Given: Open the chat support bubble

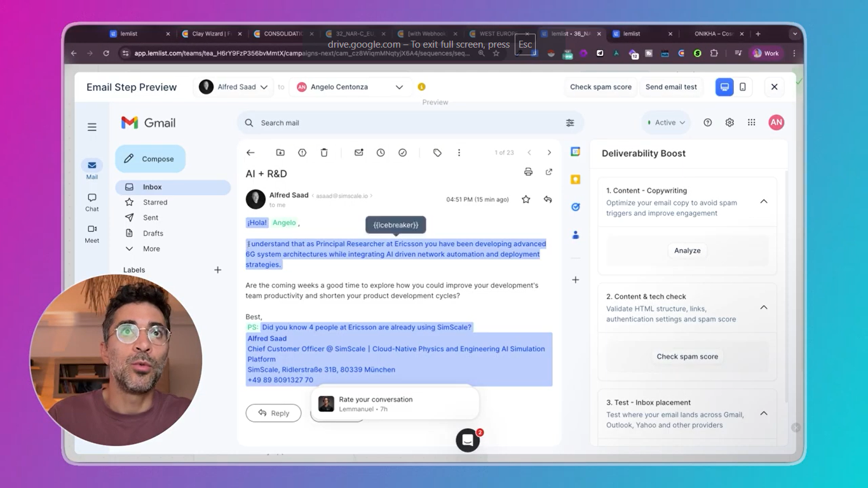Looking at the screenshot, I should tap(468, 440).
